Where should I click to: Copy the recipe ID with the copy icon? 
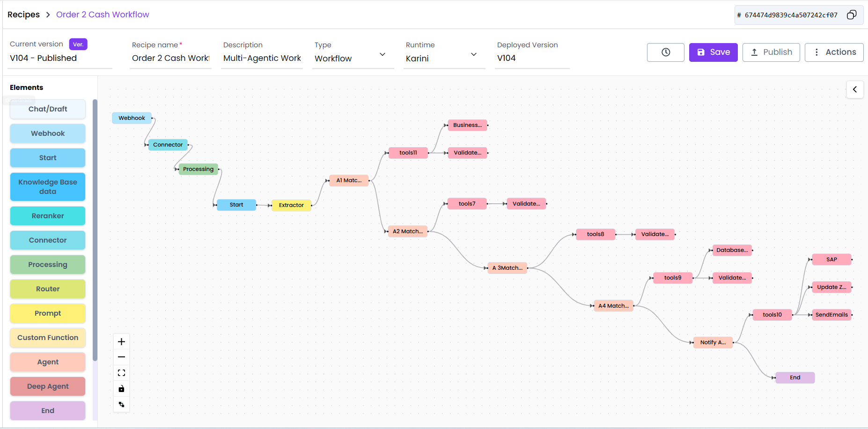(852, 15)
